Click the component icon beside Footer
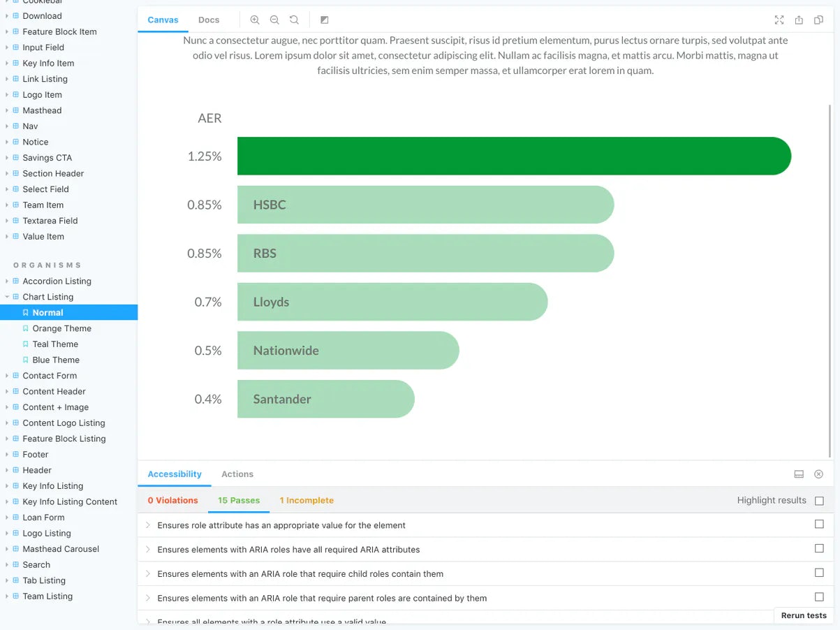 16,455
